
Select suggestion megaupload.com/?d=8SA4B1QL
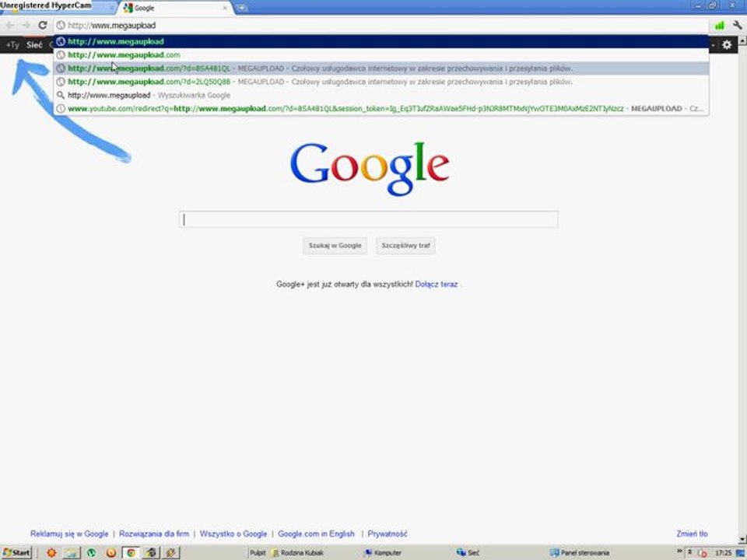[381, 68]
